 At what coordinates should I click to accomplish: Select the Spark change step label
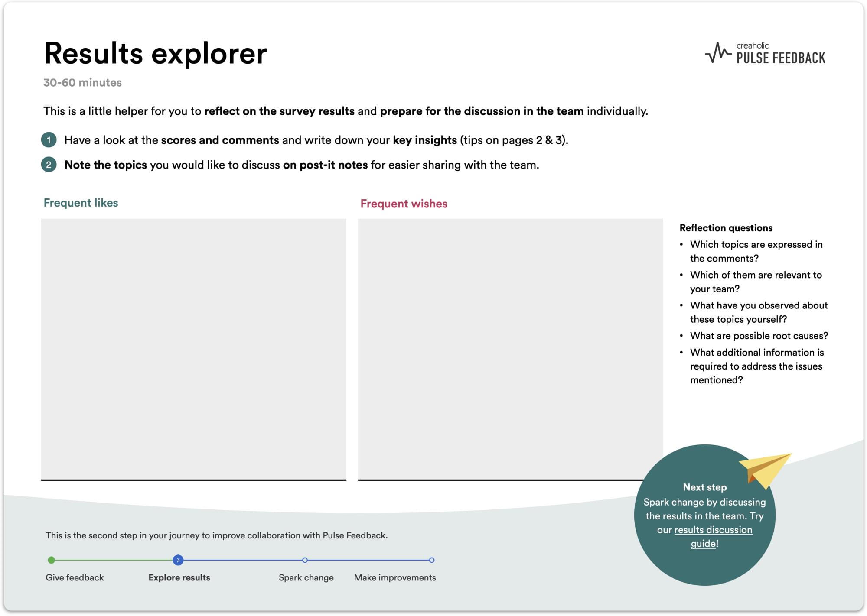point(306,577)
